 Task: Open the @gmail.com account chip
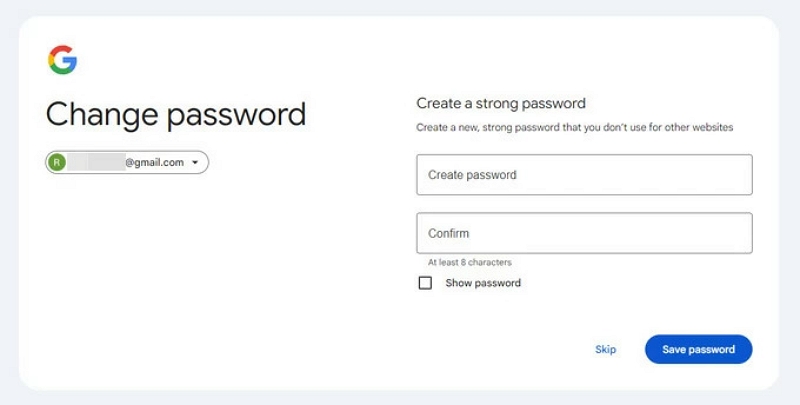(154, 162)
